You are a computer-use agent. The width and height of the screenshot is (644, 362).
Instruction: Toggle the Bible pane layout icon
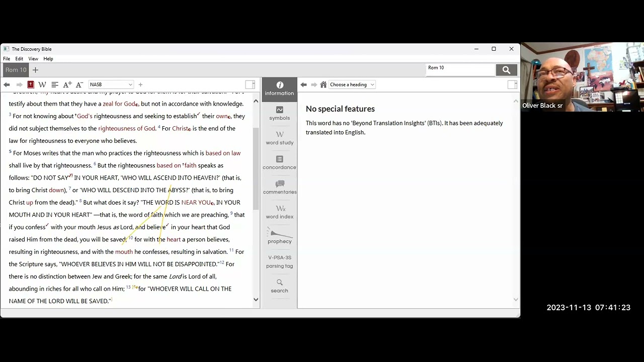pyautogui.click(x=250, y=84)
